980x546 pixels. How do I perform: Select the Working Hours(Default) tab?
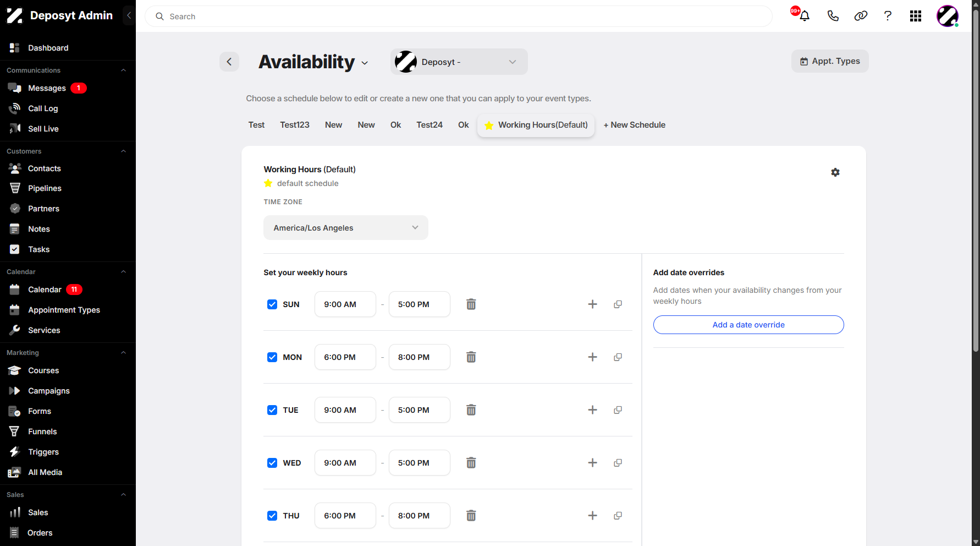pyautogui.click(x=536, y=125)
